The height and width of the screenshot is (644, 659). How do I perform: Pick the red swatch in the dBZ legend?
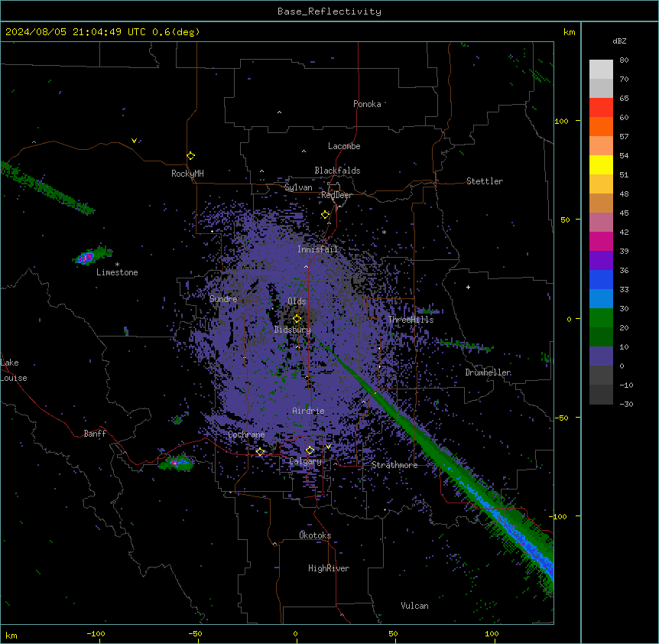tap(601, 107)
